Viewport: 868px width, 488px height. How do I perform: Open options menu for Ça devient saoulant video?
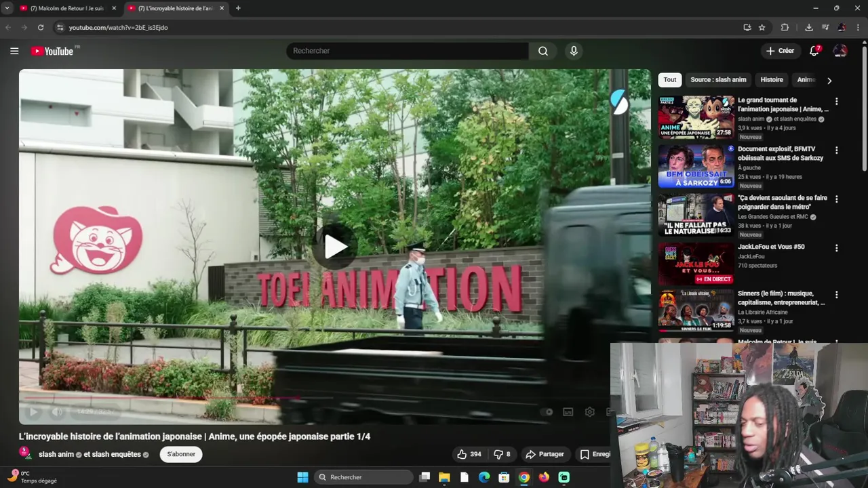coord(836,199)
